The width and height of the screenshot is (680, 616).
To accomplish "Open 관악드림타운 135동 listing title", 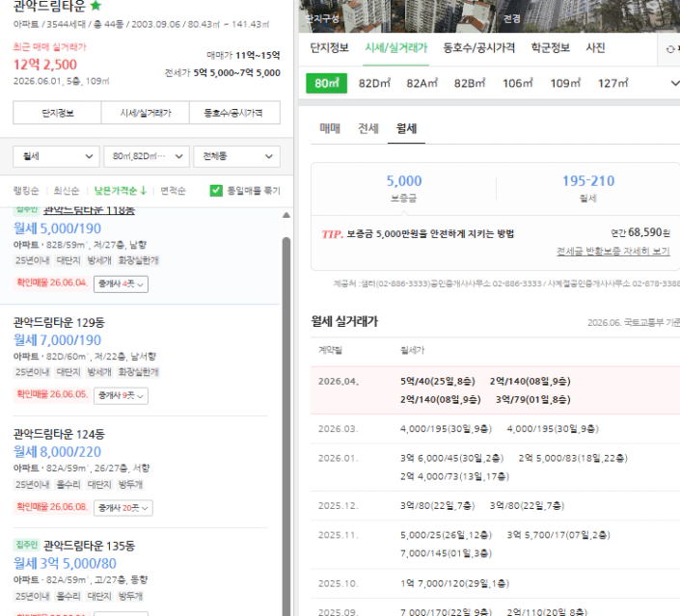I will point(89,546).
